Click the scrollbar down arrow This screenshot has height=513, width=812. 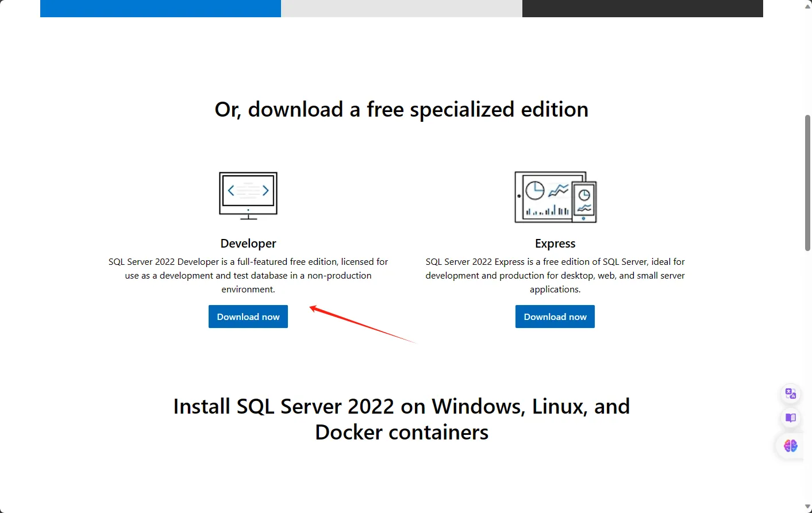click(807, 507)
